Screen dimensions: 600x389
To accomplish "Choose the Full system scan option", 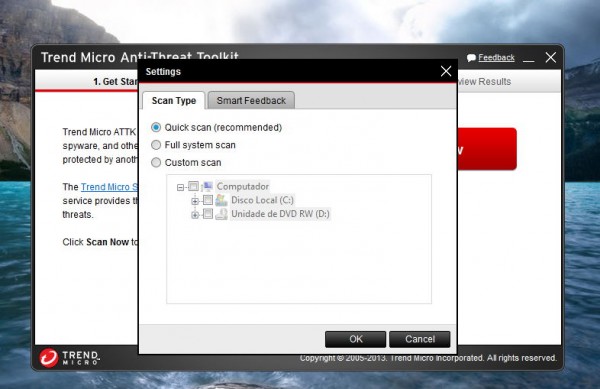I will [156, 145].
